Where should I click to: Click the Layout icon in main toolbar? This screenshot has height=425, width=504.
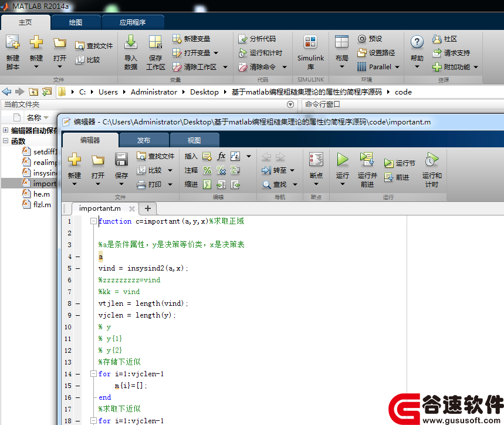click(341, 42)
